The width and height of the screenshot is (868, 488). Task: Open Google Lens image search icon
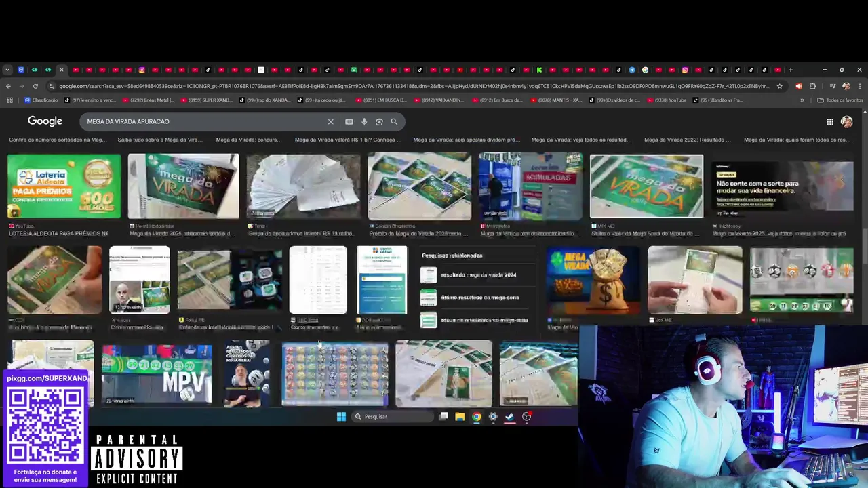[x=379, y=122]
